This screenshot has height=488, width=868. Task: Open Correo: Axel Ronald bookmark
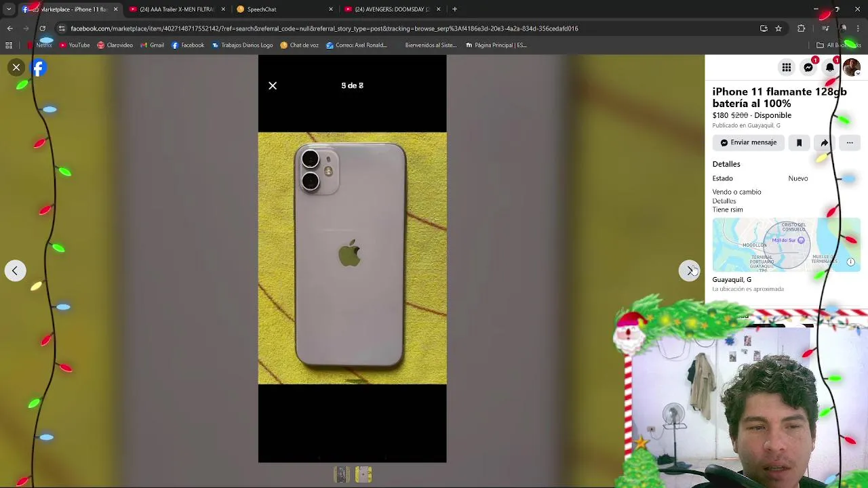point(357,45)
